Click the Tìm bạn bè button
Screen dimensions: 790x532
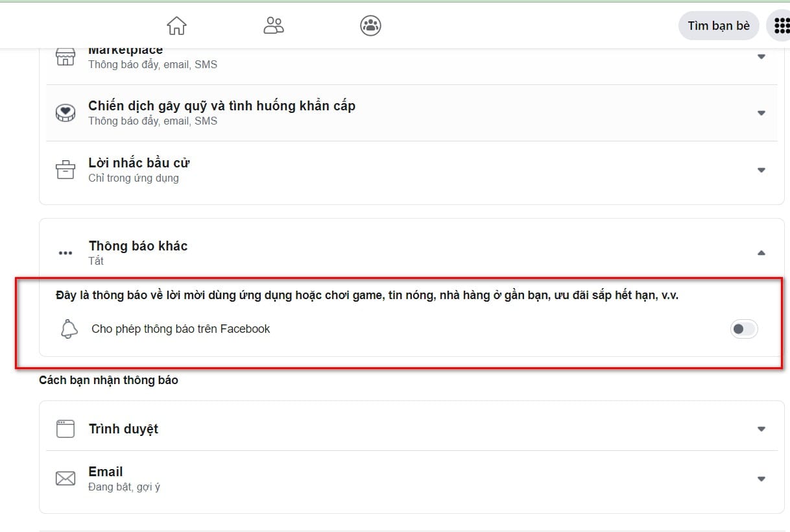719,25
